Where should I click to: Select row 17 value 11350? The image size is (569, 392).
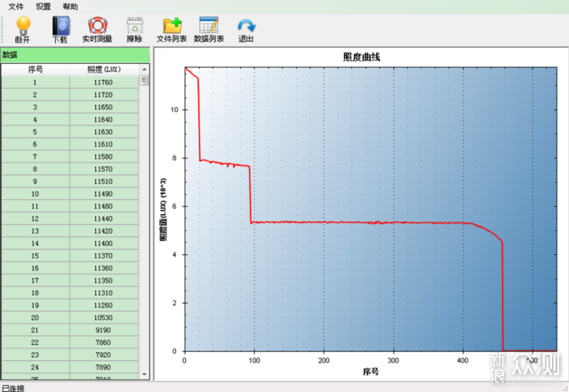103,280
